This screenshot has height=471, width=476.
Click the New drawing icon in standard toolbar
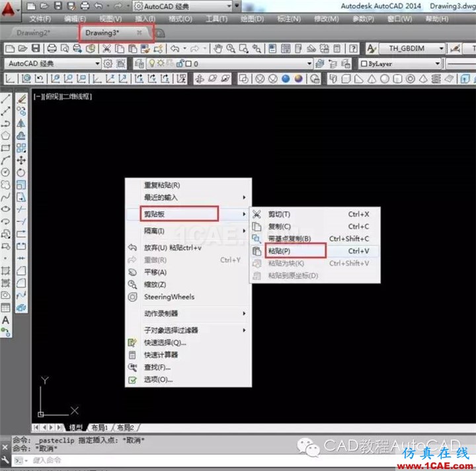tap(10, 48)
